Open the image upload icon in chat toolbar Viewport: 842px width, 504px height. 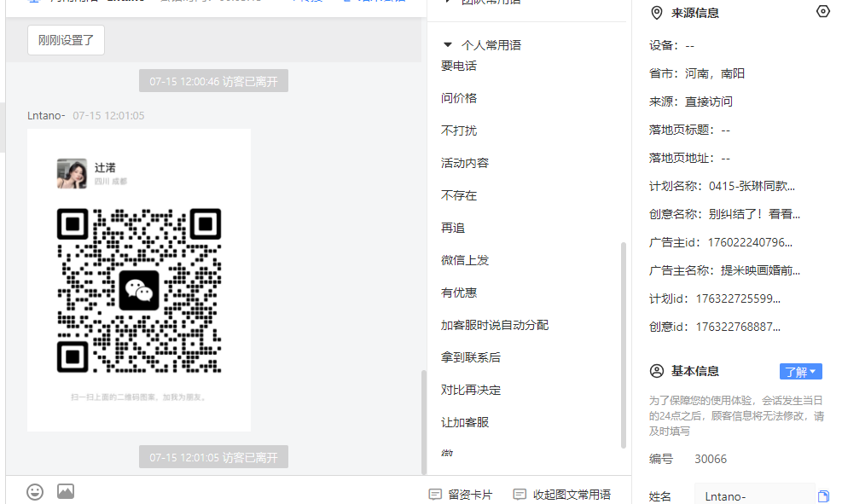66,491
